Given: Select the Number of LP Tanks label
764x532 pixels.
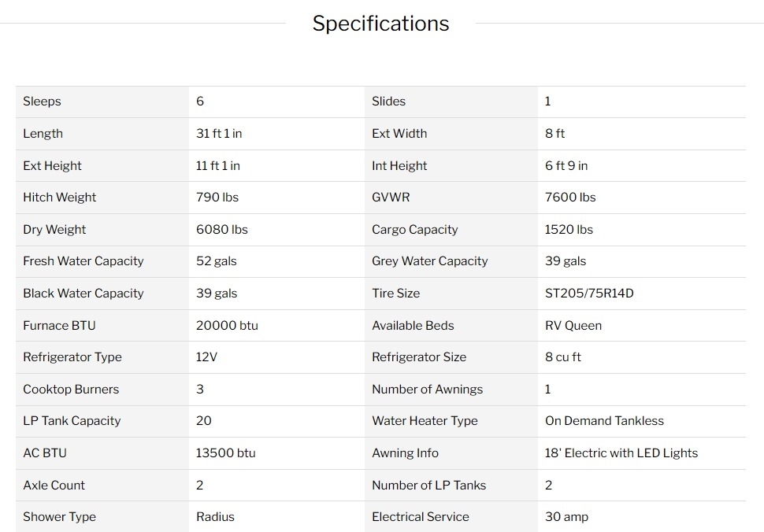Looking at the screenshot, I should [x=429, y=486].
